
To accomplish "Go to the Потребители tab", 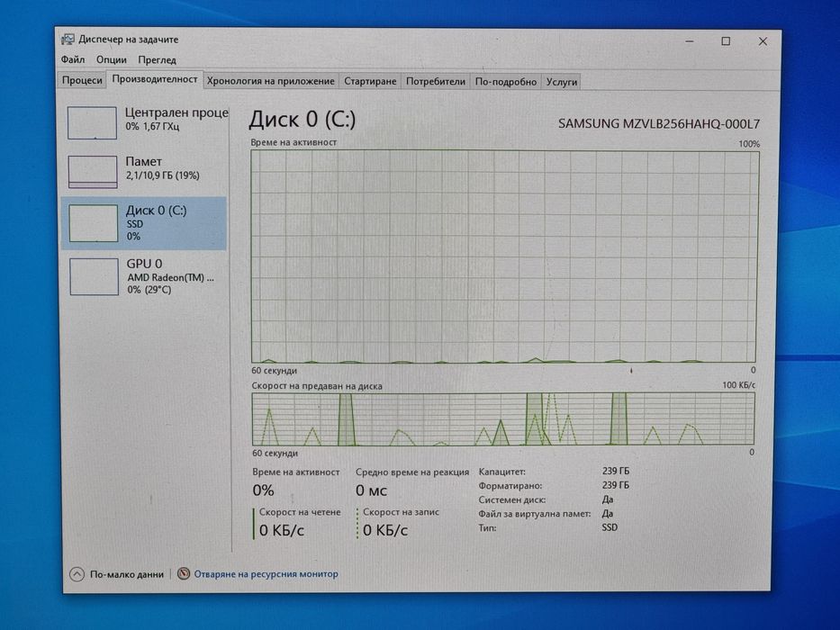I will [x=436, y=81].
